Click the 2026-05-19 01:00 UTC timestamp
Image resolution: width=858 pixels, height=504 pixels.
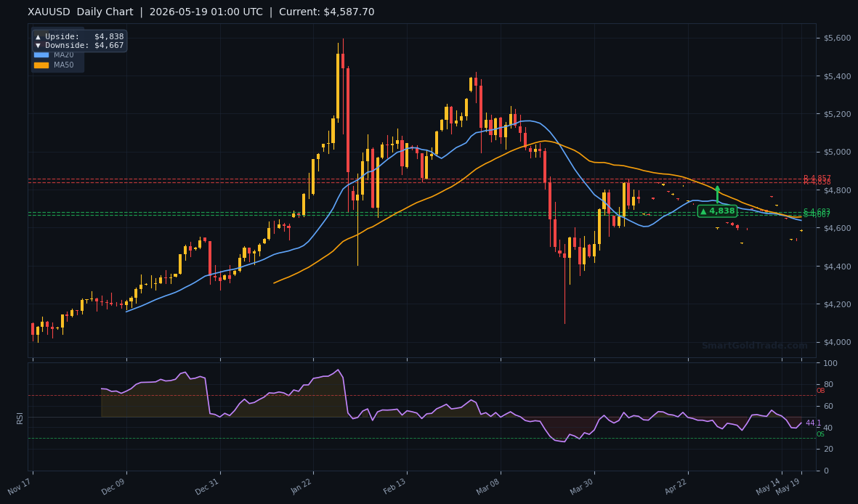(206, 12)
